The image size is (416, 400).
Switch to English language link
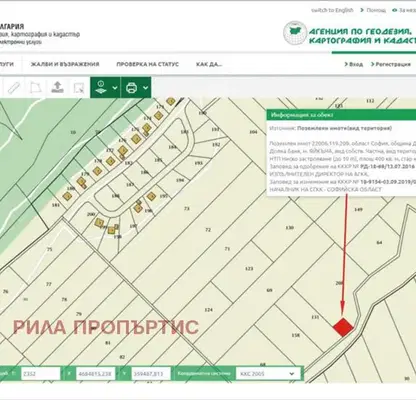coord(332,10)
